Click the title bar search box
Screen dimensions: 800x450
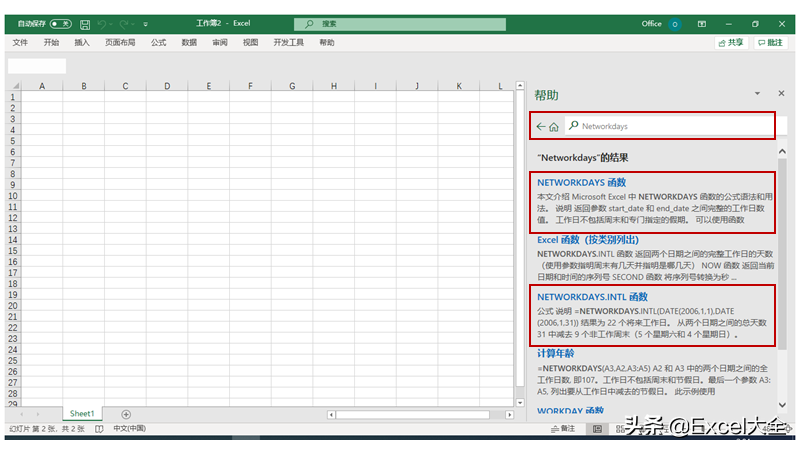(400, 24)
